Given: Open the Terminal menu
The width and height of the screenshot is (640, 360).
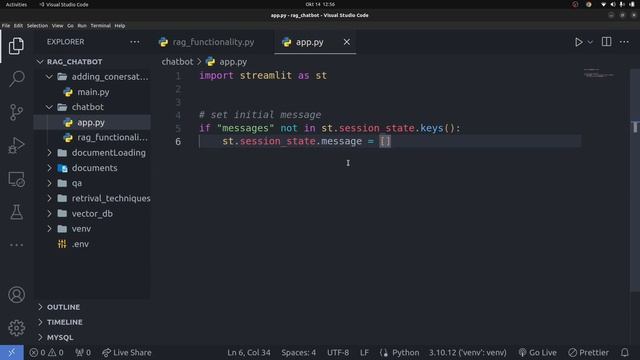Looking at the screenshot, I should coord(100,25).
